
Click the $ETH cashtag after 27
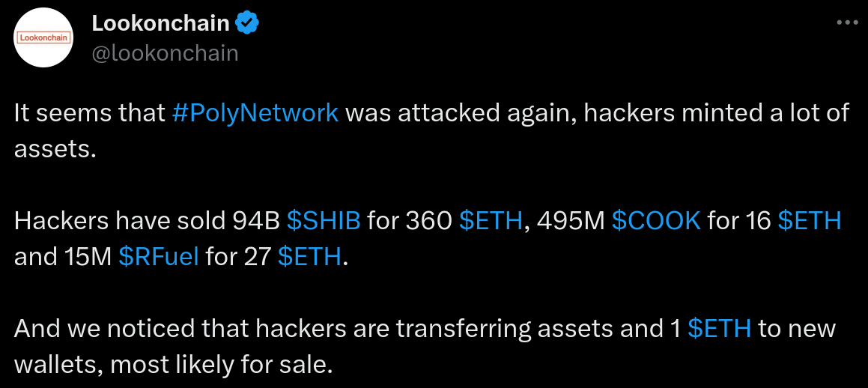click(309, 258)
